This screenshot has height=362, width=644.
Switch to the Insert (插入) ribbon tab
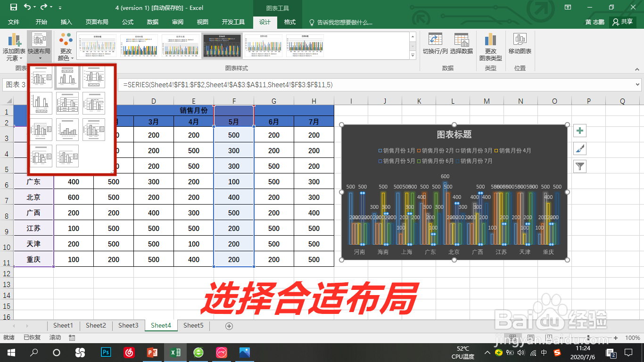coord(66,22)
